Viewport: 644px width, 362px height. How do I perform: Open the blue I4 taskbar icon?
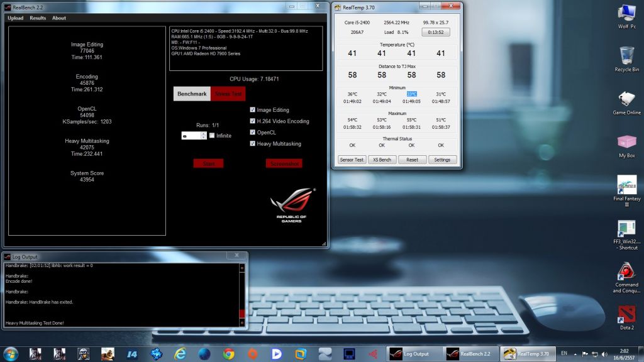click(132, 354)
